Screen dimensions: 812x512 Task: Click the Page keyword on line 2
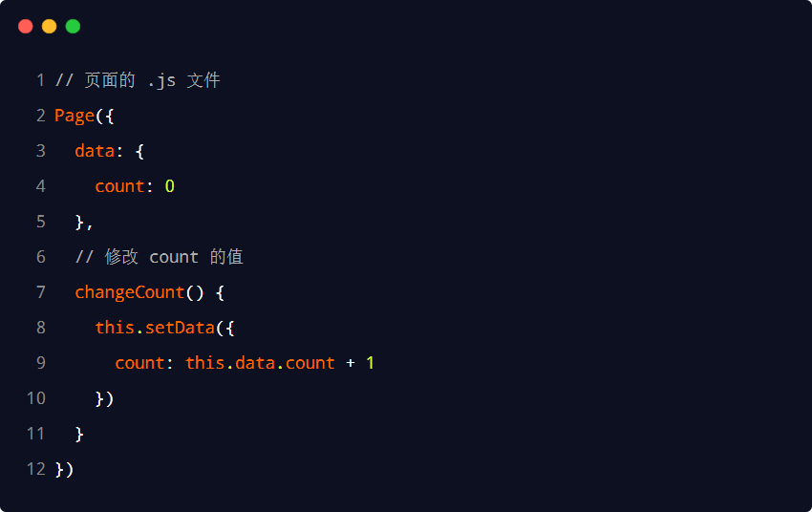click(75, 116)
